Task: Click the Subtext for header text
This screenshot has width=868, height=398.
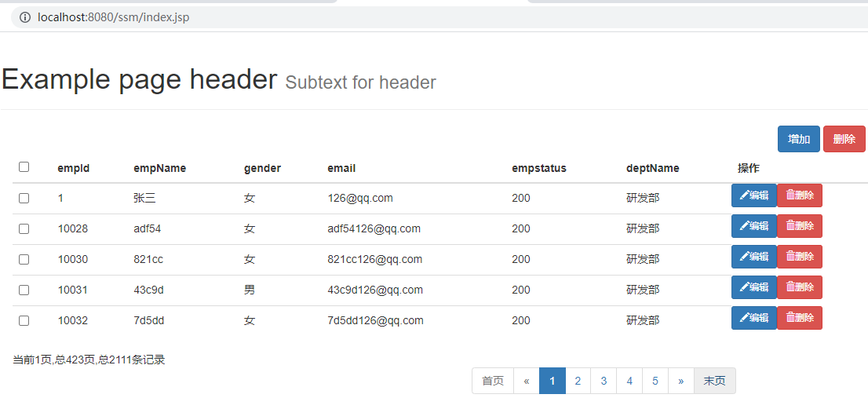Action: (361, 82)
